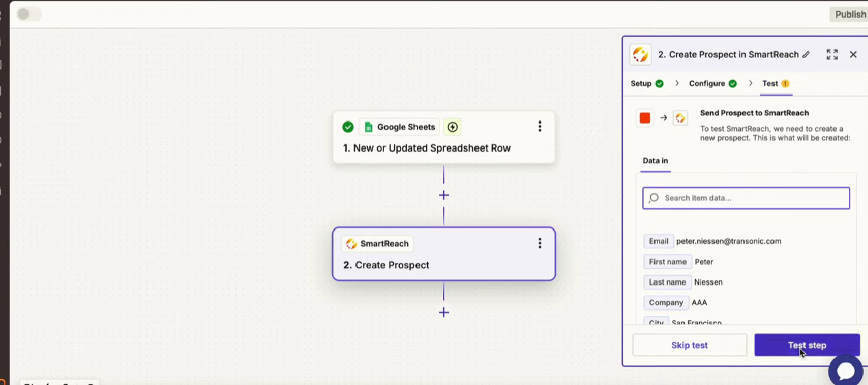Viewport: 868px width, 385px height.
Task: Click the Google Sheets app icon in step 1
Action: (368, 127)
